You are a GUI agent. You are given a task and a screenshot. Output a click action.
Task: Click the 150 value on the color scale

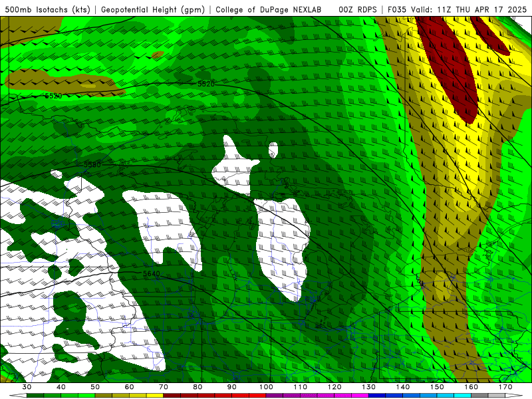tap(437, 387)
